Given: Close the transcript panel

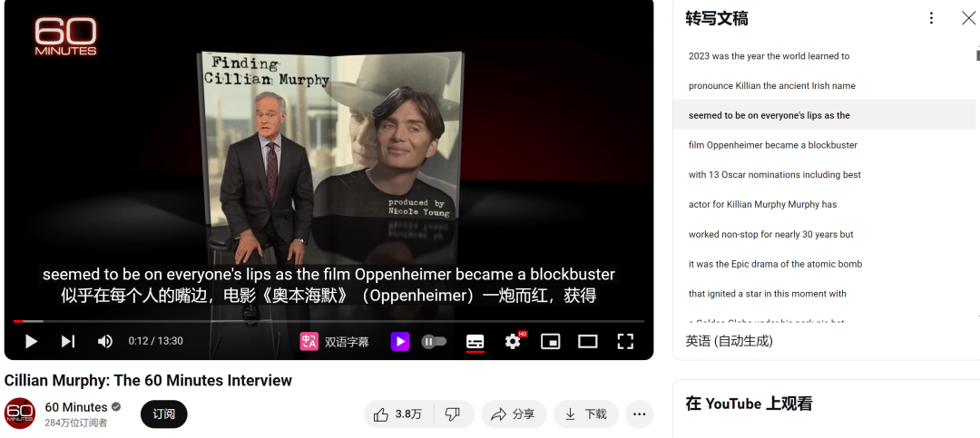Looking at the screenshot, I should pyautogui.click(x=968, y=18).
